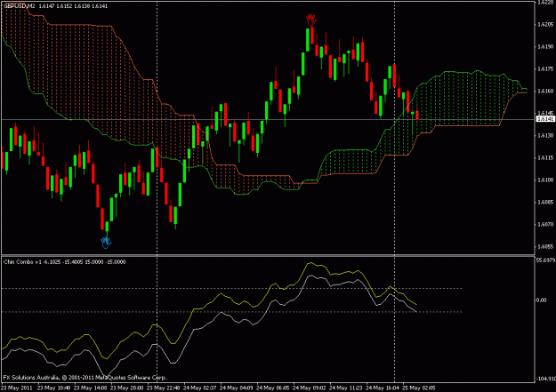Click the 1.6070 price scale label
This screenshot has width=556, height=392.
545,224
